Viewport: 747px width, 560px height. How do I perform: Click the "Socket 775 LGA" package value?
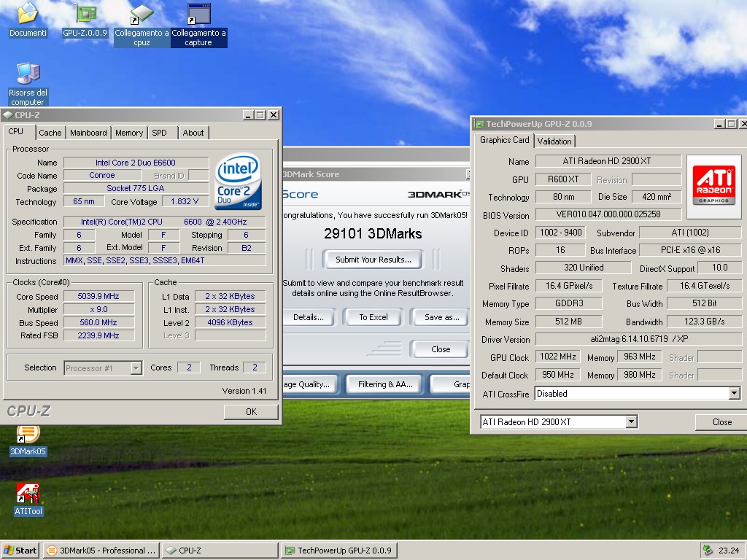[x=136, y=189]
